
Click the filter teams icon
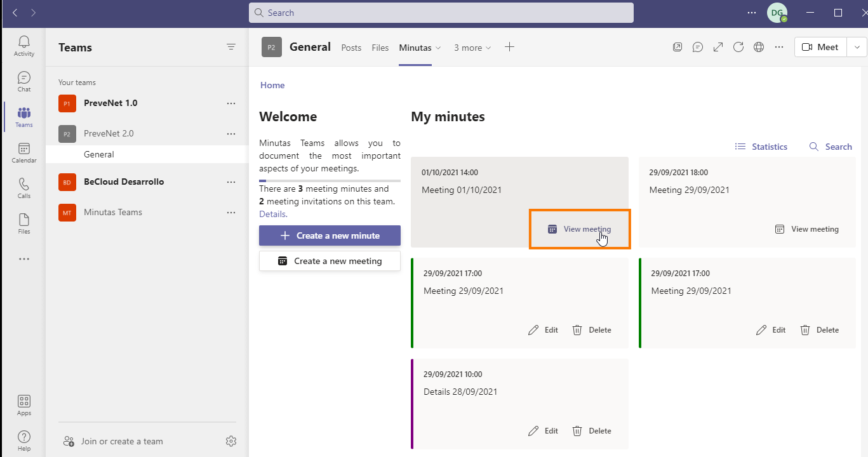point(231,47)
